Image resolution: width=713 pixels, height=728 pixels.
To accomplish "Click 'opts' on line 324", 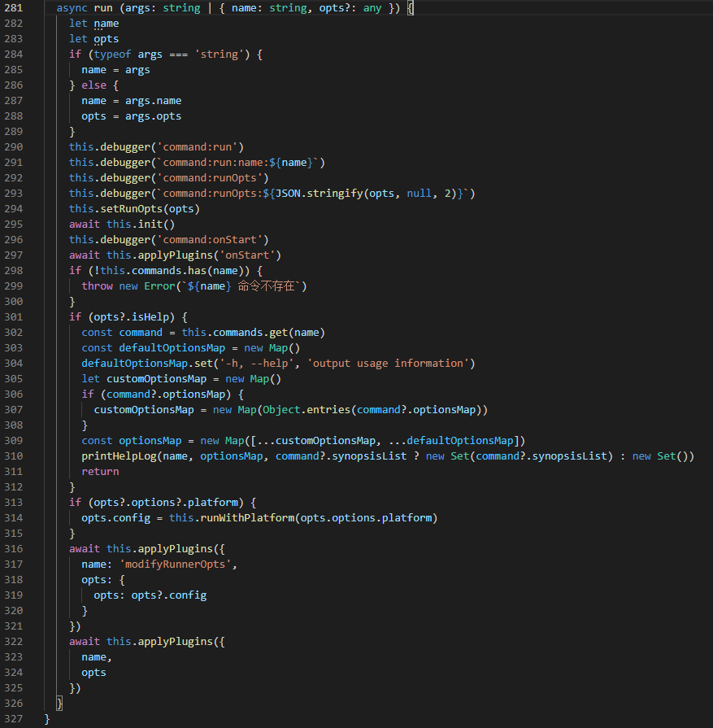I will pos(93,673).
